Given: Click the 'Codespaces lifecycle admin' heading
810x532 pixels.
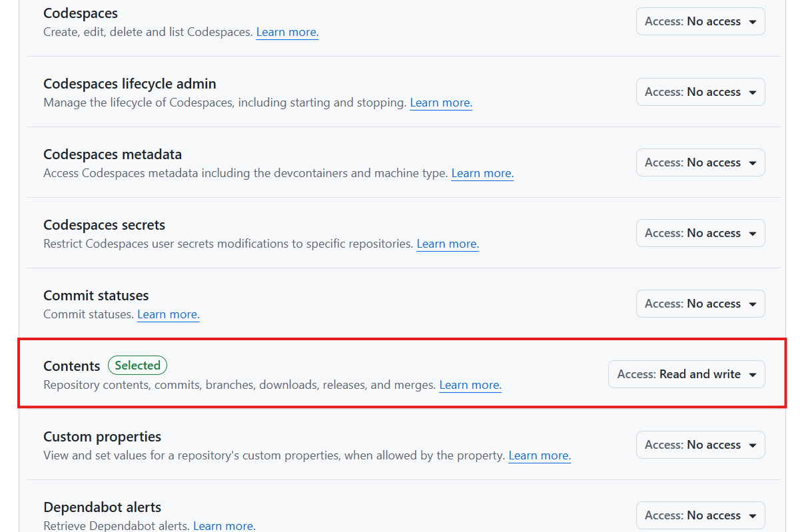Looking at the screenshot, I should point(130,84).
